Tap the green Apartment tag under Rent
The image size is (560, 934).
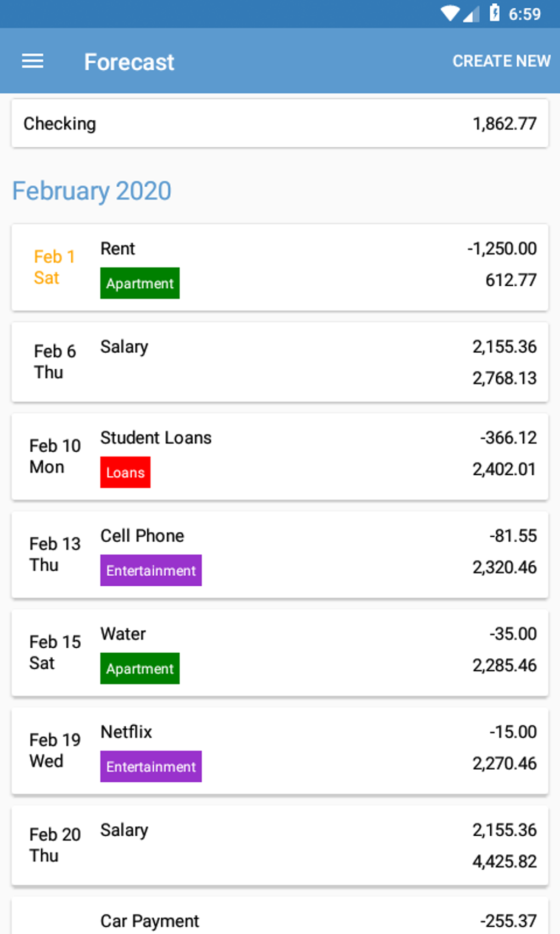click(x=139, y=283)
